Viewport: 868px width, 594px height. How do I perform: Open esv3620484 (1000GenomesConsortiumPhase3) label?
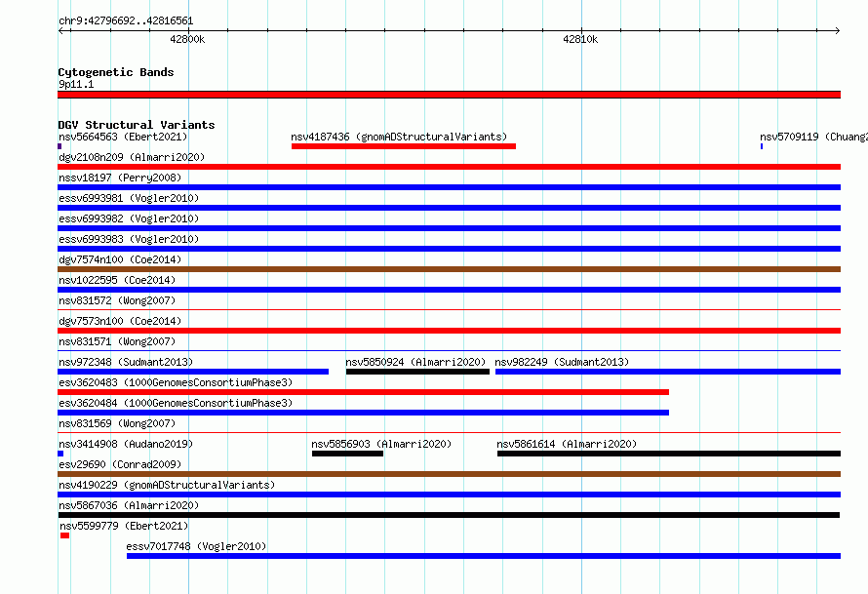(176, 403)
